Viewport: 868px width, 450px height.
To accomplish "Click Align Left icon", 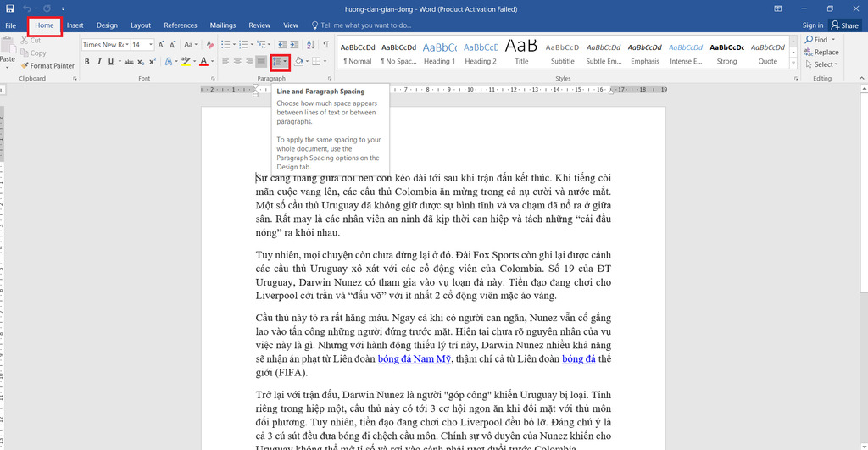I will (225, 61).
